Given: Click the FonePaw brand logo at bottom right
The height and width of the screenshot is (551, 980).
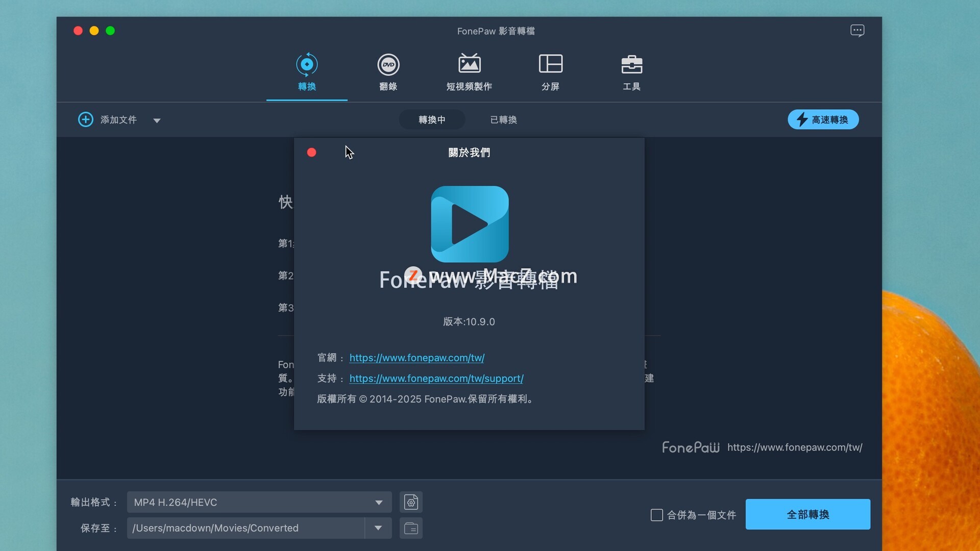Looking at the screenshot, I should (691, 447).
